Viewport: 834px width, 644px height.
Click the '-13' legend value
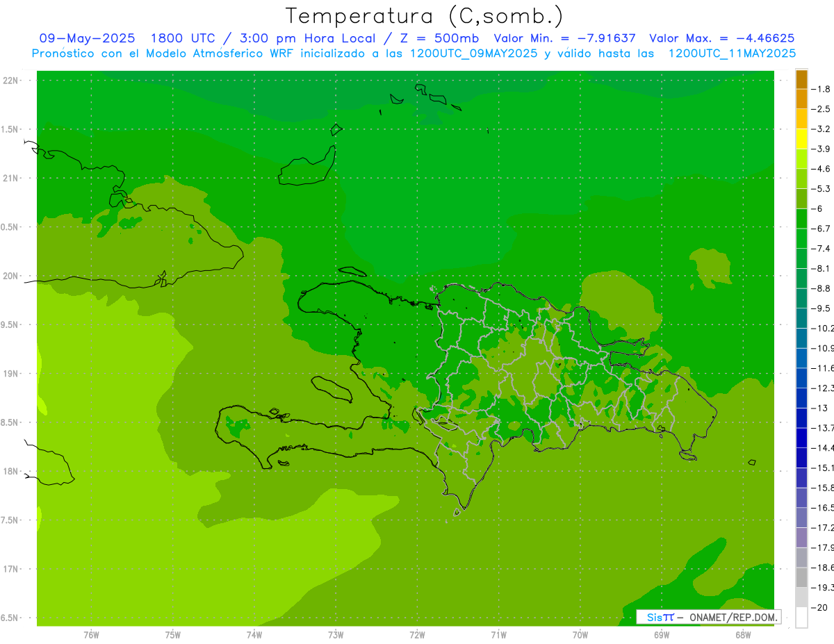tap(819, 408)
